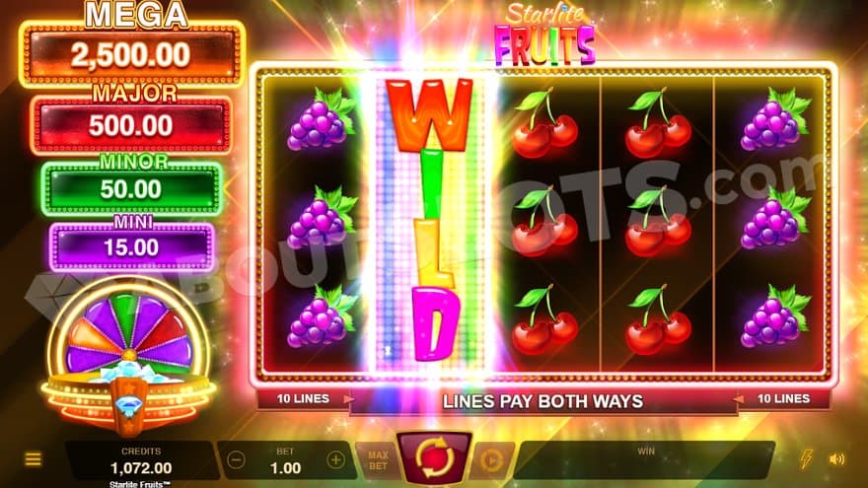Viewport: 868px width, 488px height.
Task: Mute the sound speaker icon
Action: click(x=836, y=458)
